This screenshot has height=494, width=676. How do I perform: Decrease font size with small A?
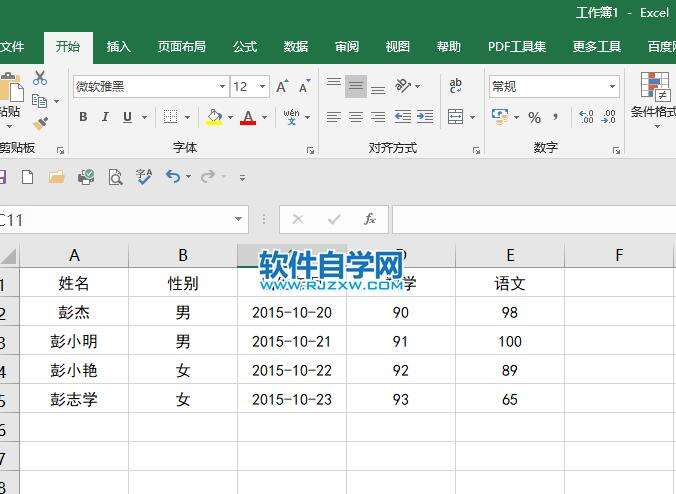click(304, 87)
